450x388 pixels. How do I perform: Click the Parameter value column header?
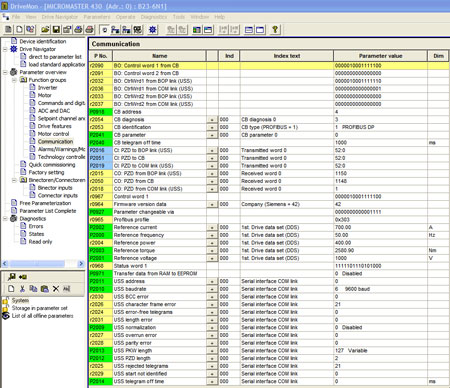380,56
